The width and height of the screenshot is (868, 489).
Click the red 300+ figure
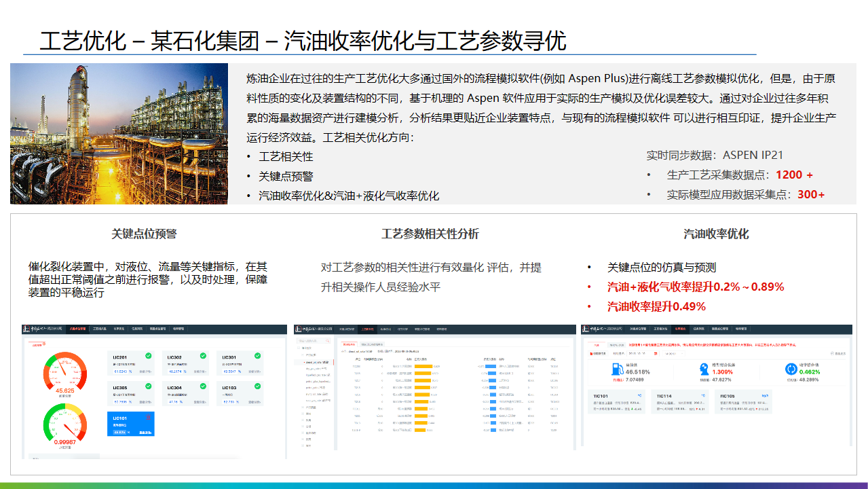(811, 194)
